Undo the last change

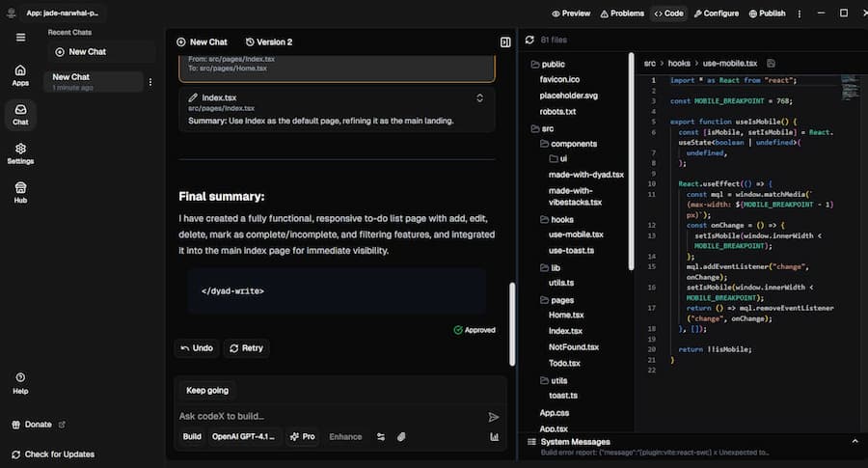pyautogui.click(x=197, y=348)
